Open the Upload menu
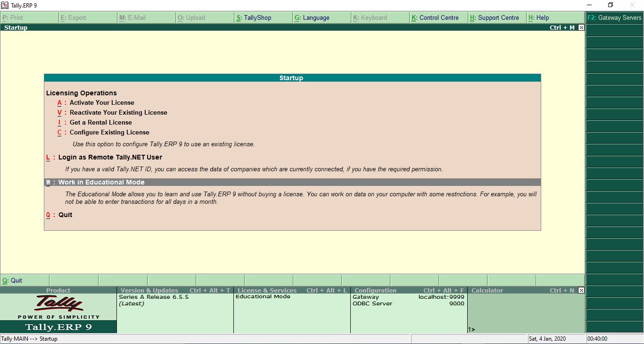 (205, 17)
